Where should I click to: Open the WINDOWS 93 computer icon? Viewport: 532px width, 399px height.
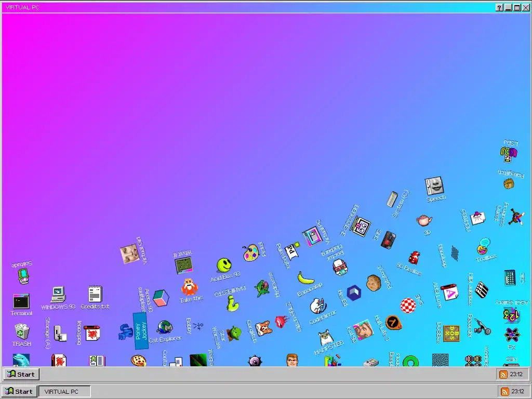pyautogui.click(x=58, y=294)
